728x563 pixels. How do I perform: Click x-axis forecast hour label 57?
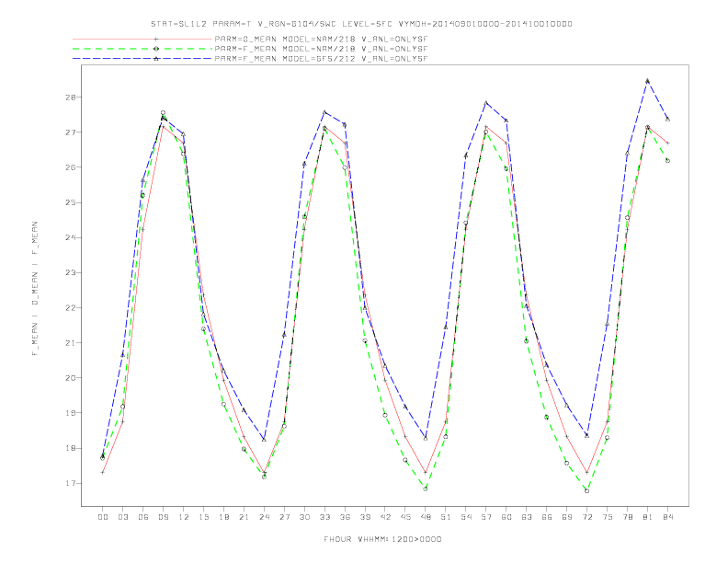point(486,517)
